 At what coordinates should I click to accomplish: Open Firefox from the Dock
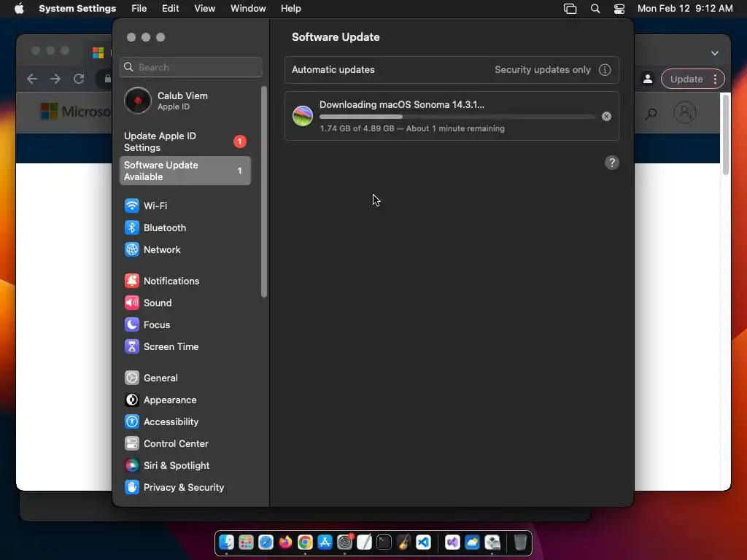[x=285, y=542]
